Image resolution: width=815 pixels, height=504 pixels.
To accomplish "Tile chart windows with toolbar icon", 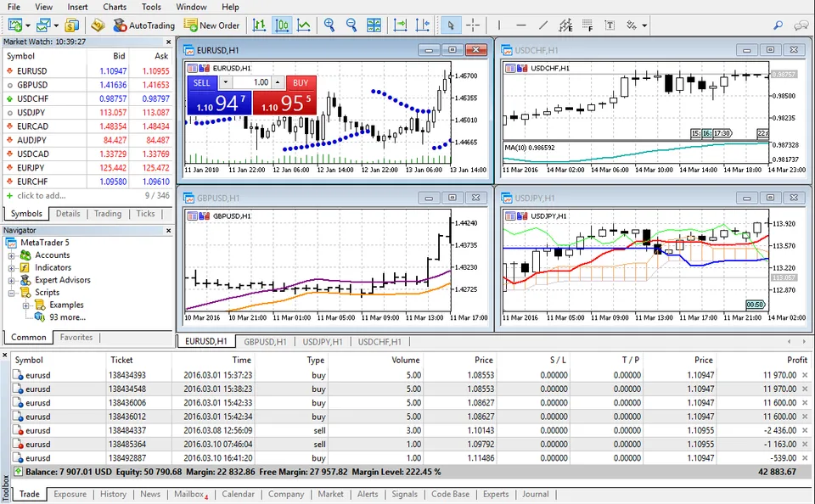I will point(374,25).
